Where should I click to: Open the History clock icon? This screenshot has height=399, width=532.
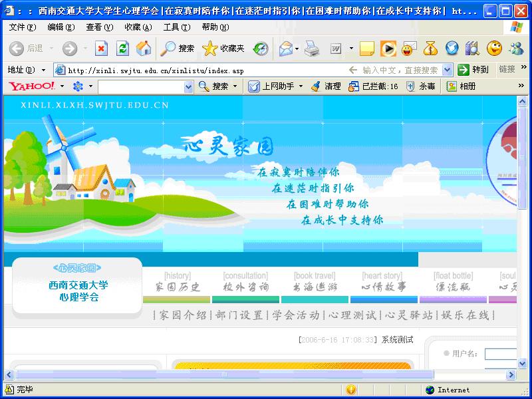(261, 49)
